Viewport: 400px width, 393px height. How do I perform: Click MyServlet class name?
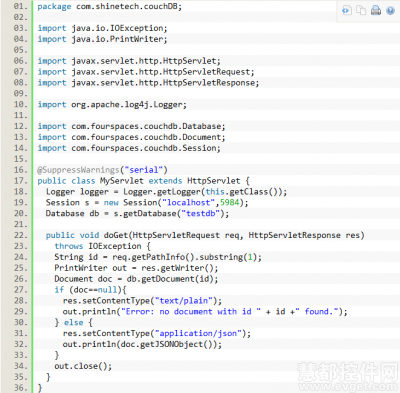[x=122, y=181]
